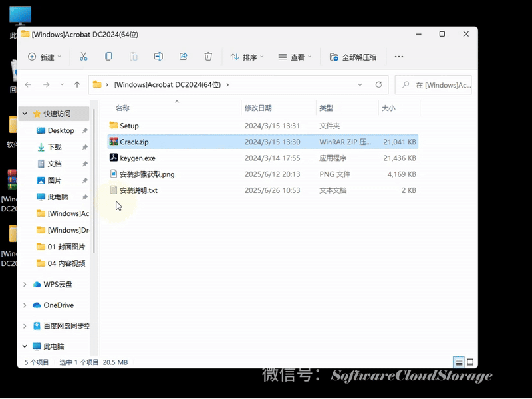Click inside the search box

point(432,85)
